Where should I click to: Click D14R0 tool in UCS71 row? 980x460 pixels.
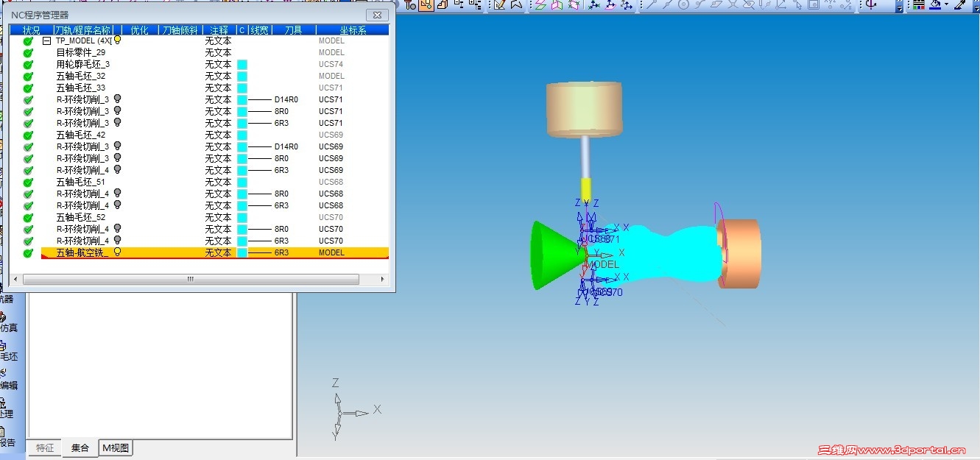click(x=286, y=99)
